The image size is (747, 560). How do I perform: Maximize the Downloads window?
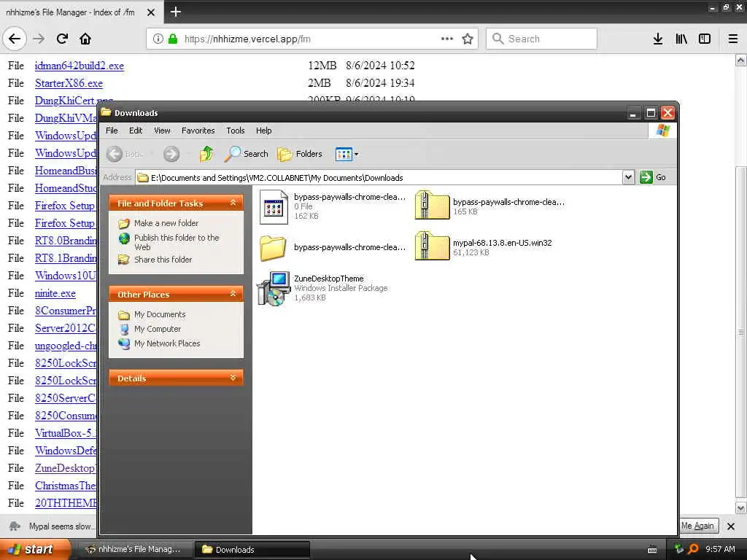tap(650, 113)
